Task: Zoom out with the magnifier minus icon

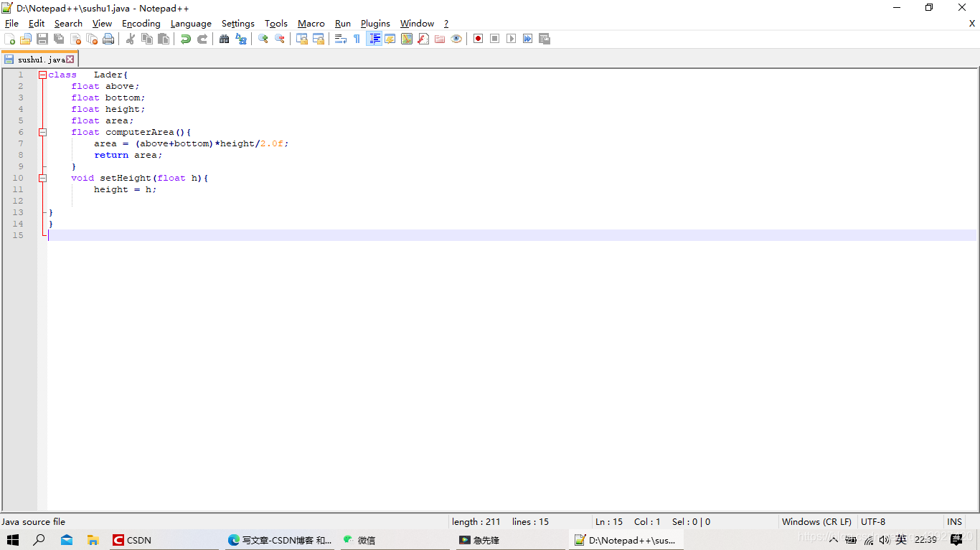Action: (280, 39)
